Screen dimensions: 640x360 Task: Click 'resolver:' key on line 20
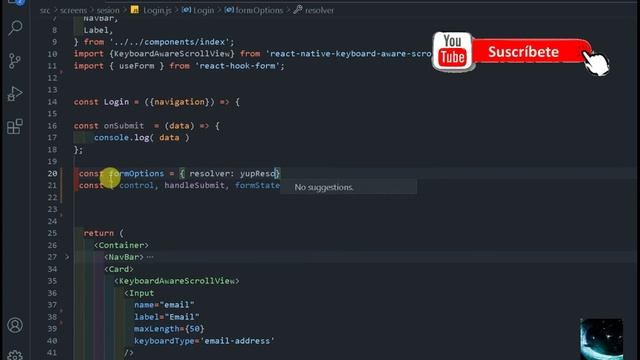point(212,173)
